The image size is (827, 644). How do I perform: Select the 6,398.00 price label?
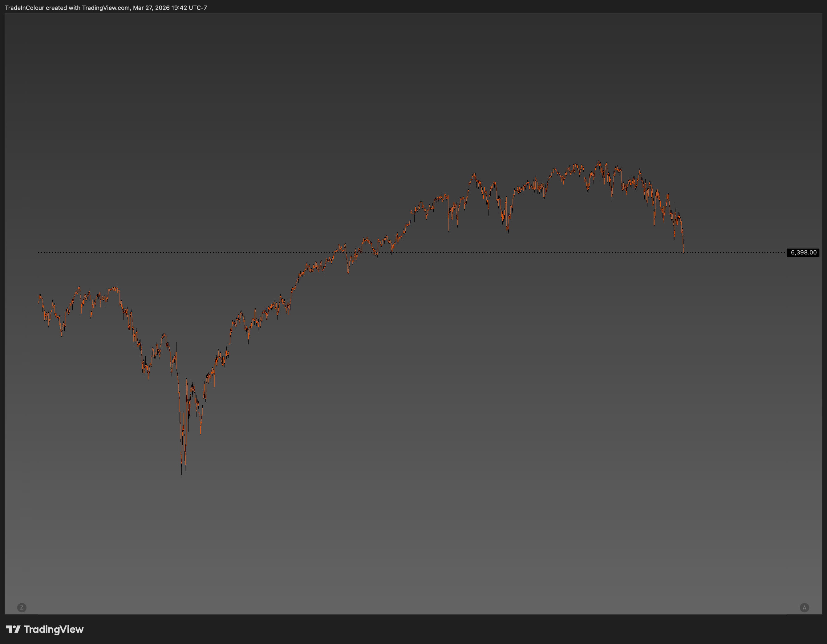coord(803,253)
